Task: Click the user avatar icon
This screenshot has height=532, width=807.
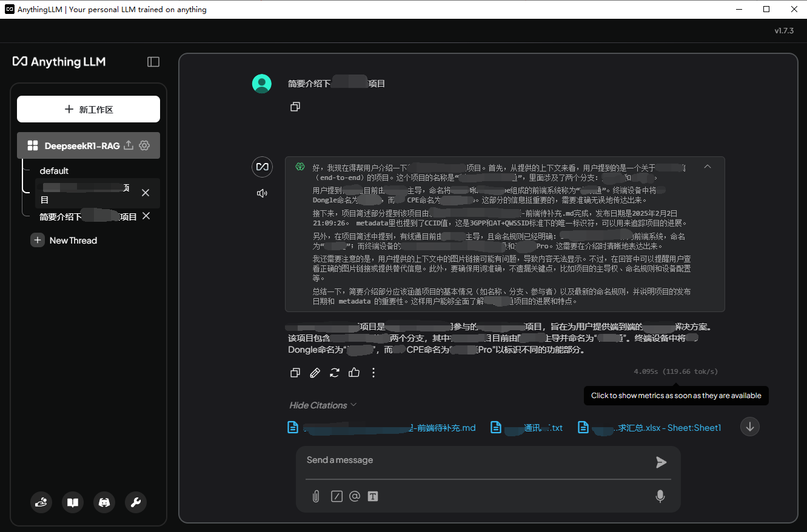Action: click(262, 84)
